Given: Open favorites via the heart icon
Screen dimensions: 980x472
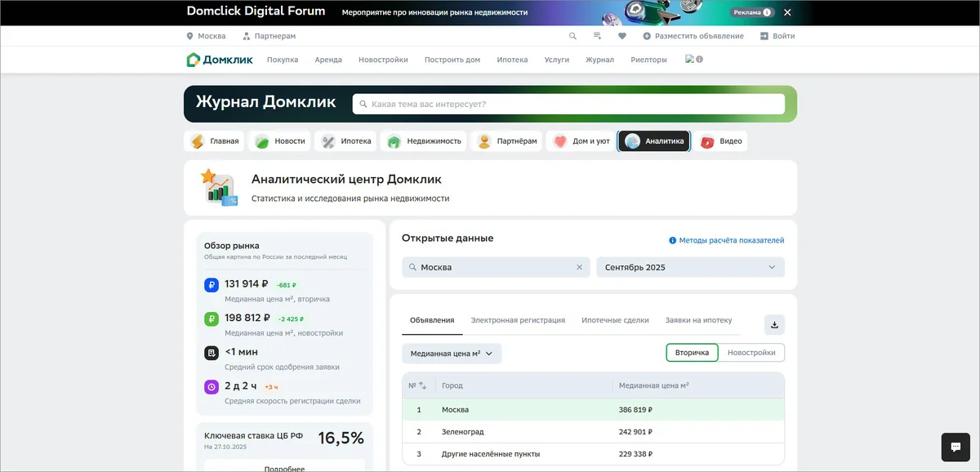Looking at the screenshot, I should coord(622,36).
